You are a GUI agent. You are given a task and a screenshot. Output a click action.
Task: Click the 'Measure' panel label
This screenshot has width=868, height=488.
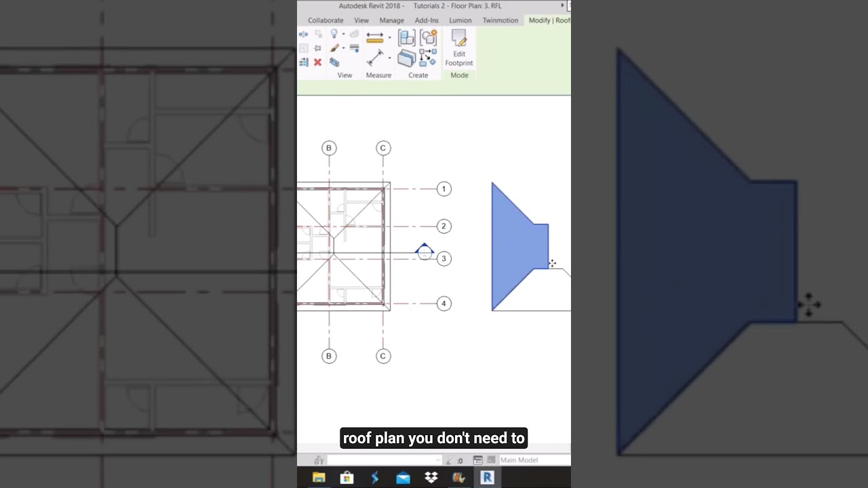[x=378, y=75]
